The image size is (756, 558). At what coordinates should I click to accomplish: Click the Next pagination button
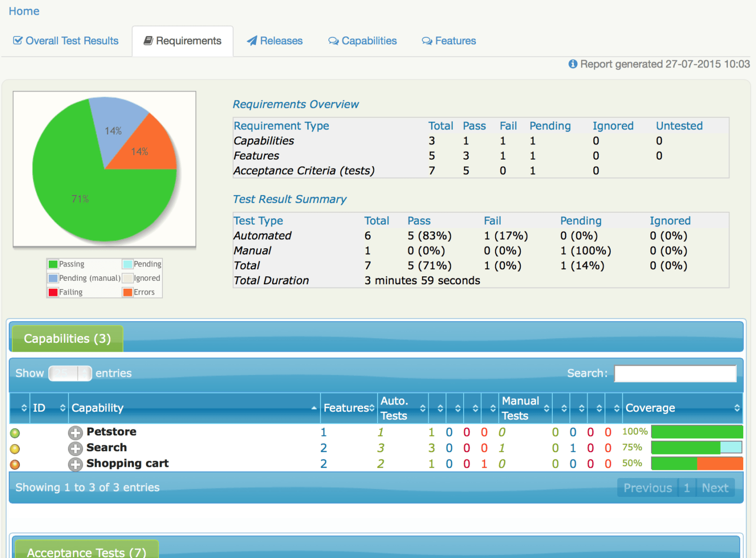pyautogui.click(x=715, y=488)
